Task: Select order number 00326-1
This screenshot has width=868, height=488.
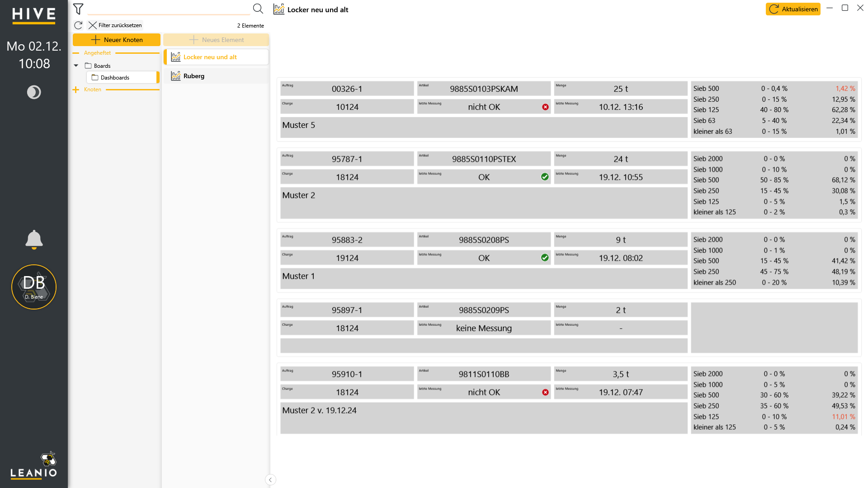Action: tap(347, 89)
